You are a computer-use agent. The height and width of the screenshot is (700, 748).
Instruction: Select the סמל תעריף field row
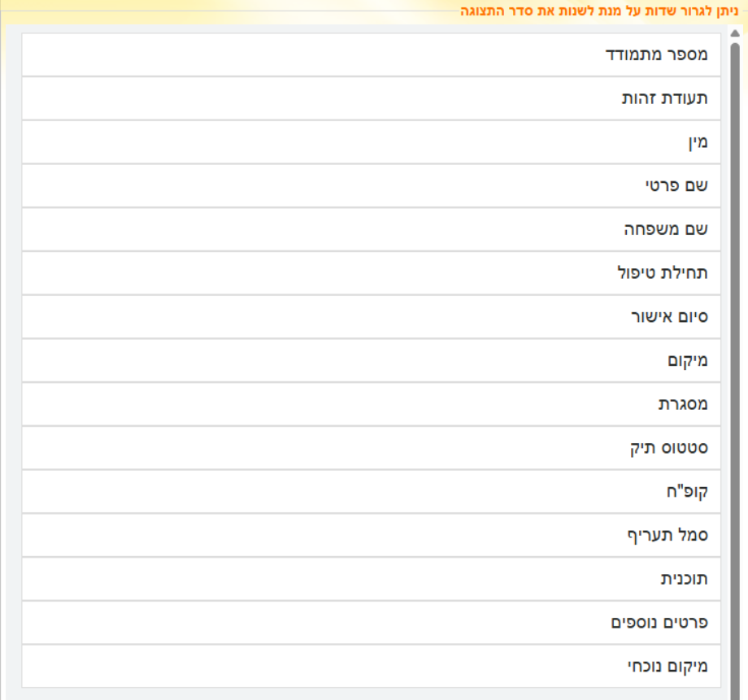371,536
